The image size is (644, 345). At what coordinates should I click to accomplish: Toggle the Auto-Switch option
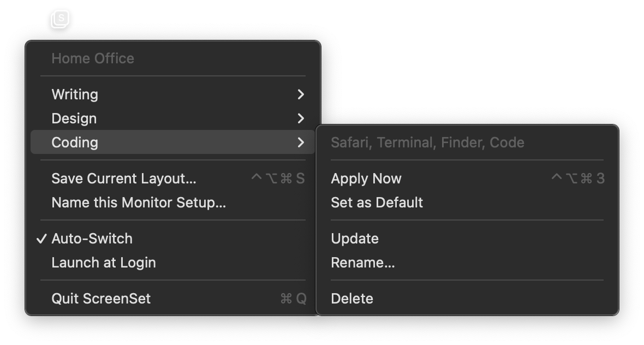pyautogui.click(x=173, y=238)
